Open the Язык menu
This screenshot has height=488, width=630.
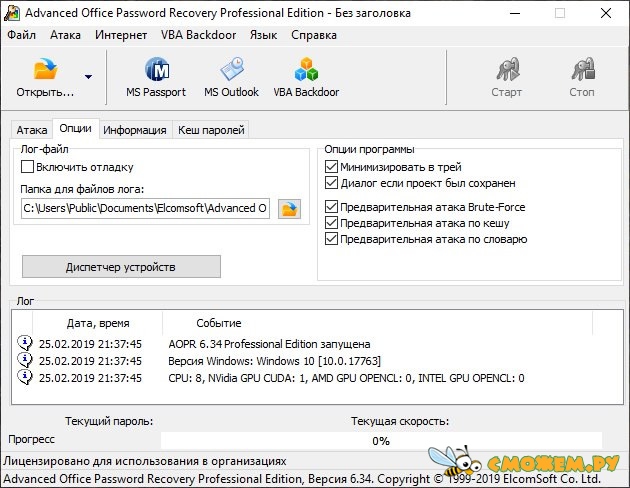pyautogui.click(x=263, y=35)
